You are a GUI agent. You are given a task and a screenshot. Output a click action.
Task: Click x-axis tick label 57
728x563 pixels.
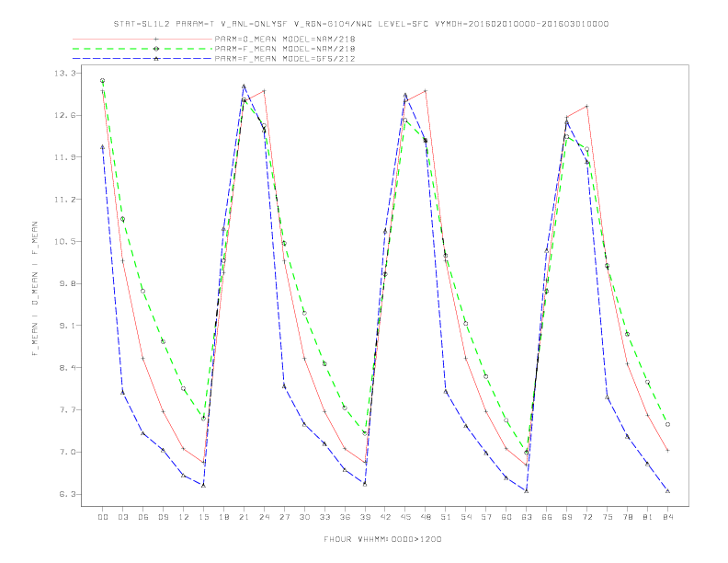tap(486, 517)
